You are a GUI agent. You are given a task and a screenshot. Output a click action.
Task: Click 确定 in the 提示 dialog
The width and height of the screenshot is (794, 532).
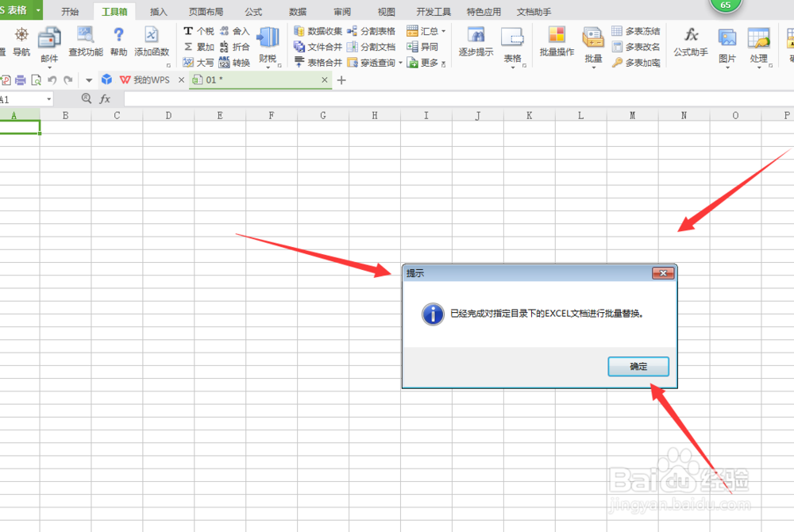[x=638, y=366]
